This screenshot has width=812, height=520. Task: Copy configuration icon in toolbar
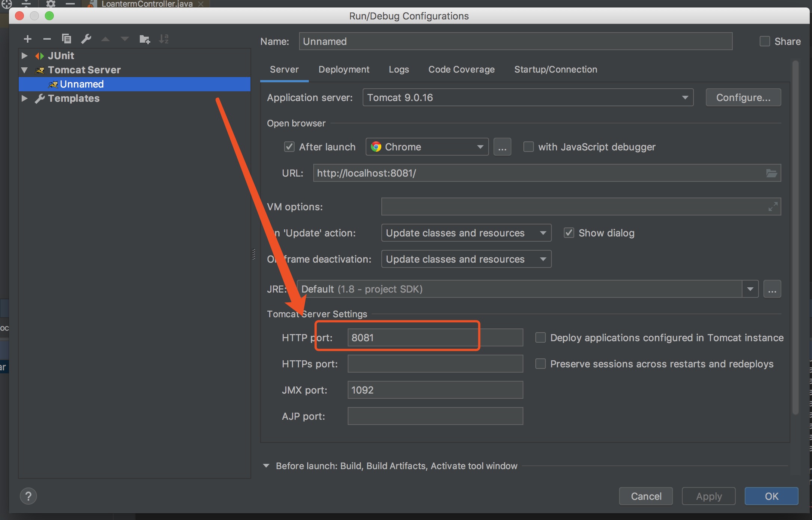(x=67, y=39)
